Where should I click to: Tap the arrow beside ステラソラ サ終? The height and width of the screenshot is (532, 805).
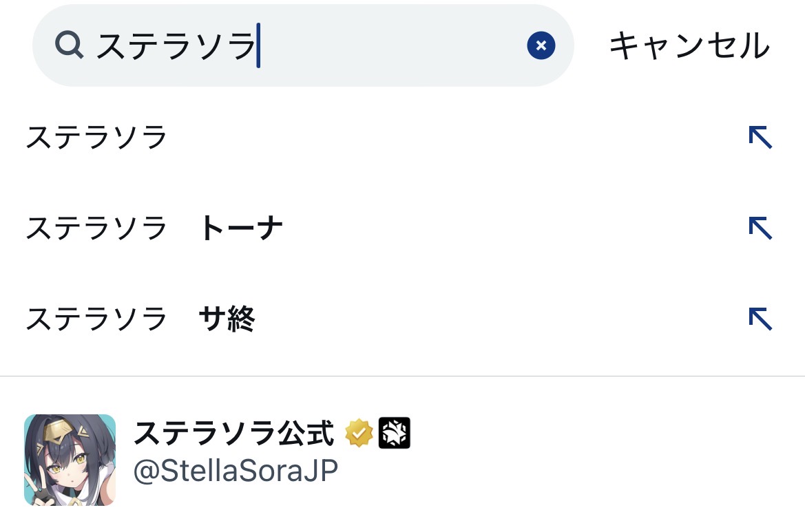[x=760, y=319]
